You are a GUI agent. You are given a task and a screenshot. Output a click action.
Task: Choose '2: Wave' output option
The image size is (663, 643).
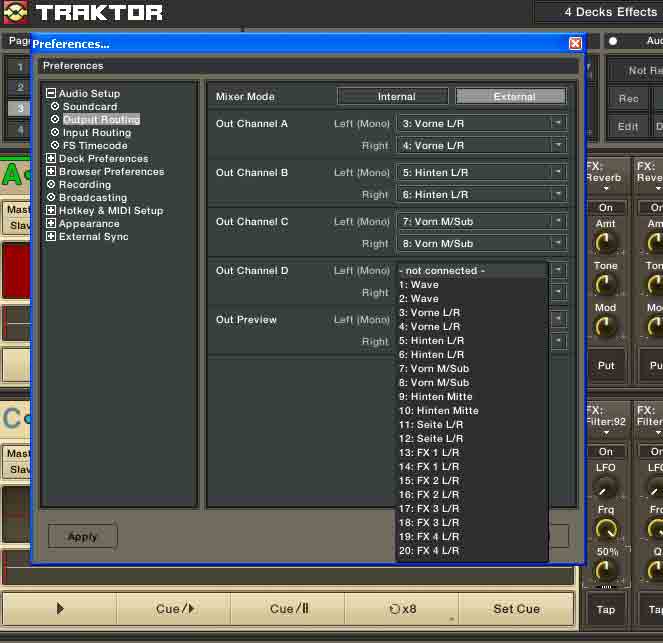(472, 299)
